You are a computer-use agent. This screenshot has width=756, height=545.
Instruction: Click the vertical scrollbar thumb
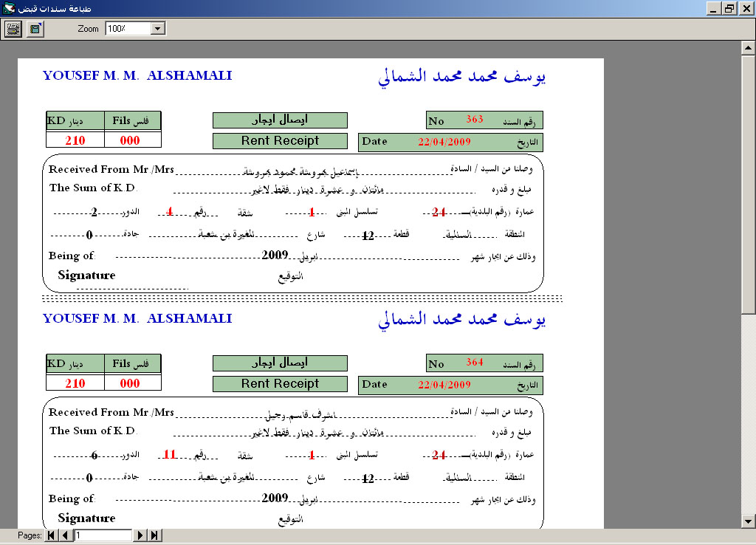(747, 185)
